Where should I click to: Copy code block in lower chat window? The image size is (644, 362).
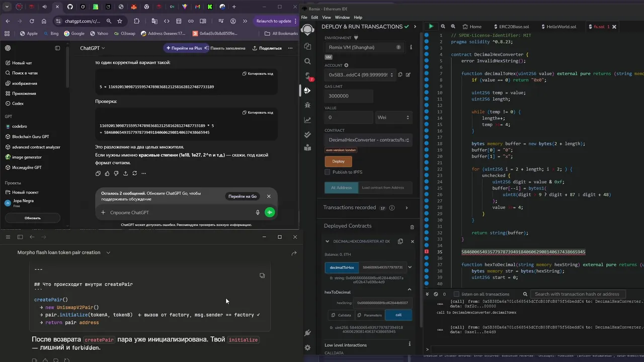click(x=262, y=276)
